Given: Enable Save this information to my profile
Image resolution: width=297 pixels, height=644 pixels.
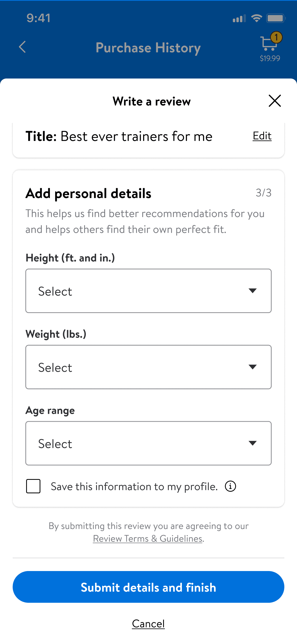Looking at the screenshot, I should (x=33, y=486).
